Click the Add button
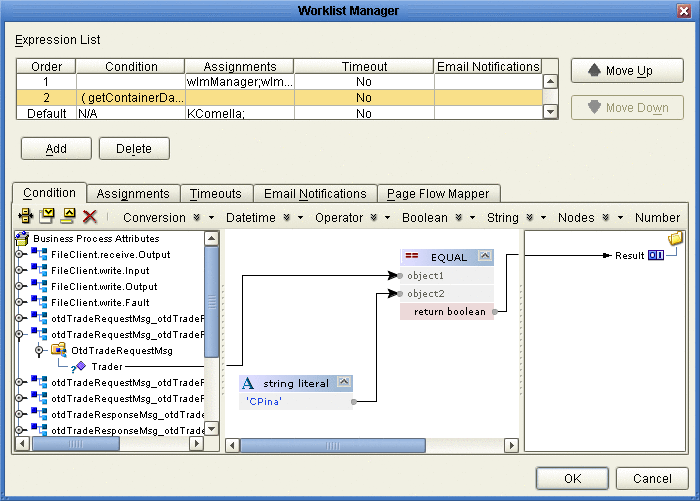This screenshot has height=501, width=700. point(56,149)
